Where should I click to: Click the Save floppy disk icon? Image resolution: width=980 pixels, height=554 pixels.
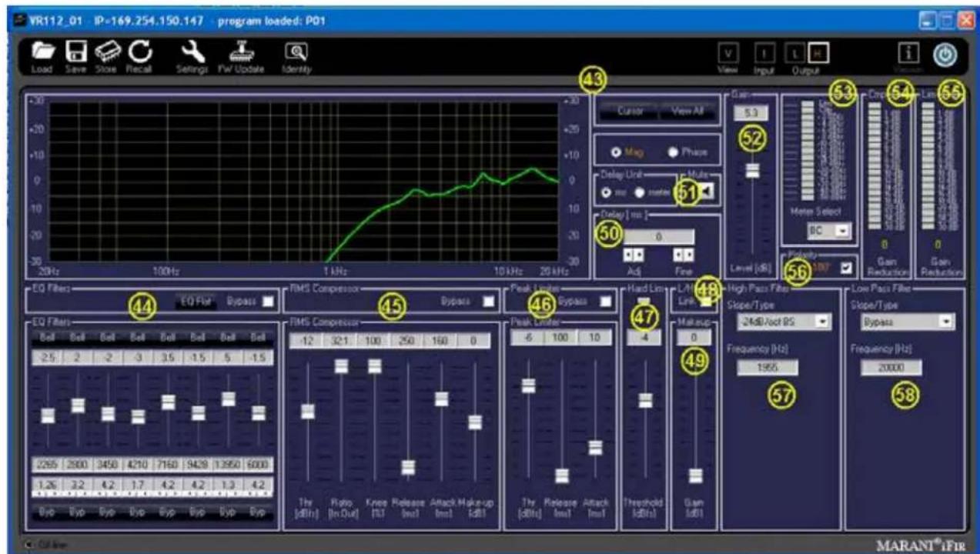coord(75,51)
